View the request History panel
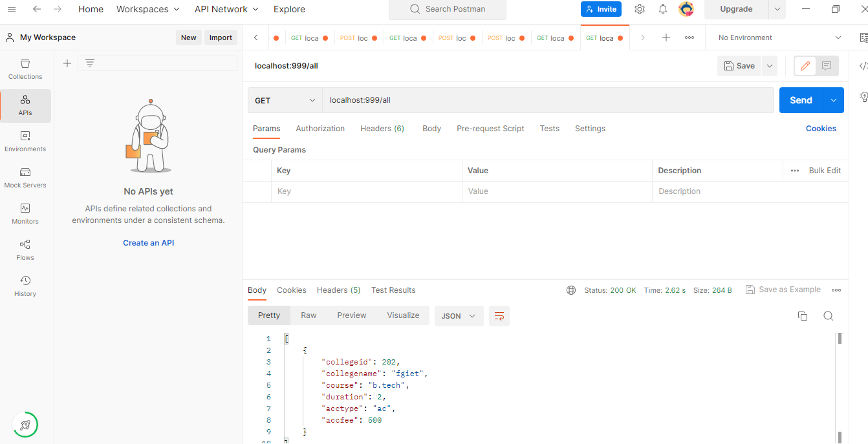Viewport: 868px width, 444px height. coord(25,286)
